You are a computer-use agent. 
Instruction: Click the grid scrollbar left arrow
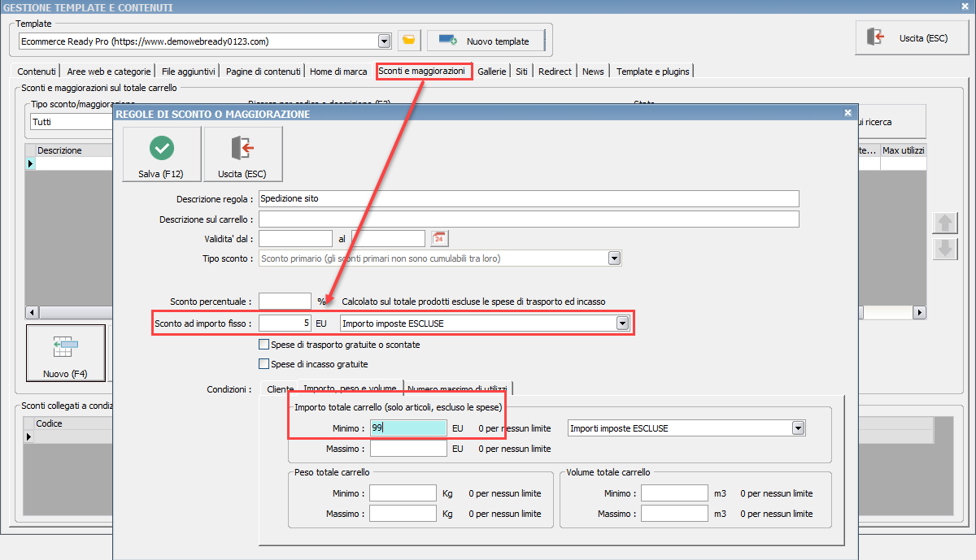pos(33,312)
